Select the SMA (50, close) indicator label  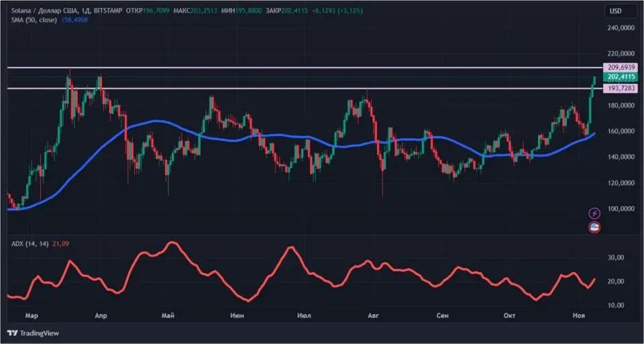(x=31, y=20)
